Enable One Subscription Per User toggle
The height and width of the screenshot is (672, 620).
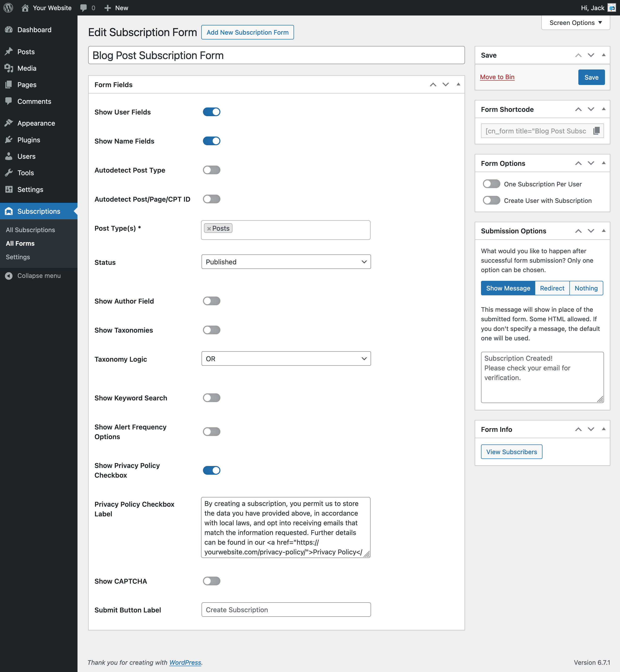pyautogui.click(x=491, y=184)
